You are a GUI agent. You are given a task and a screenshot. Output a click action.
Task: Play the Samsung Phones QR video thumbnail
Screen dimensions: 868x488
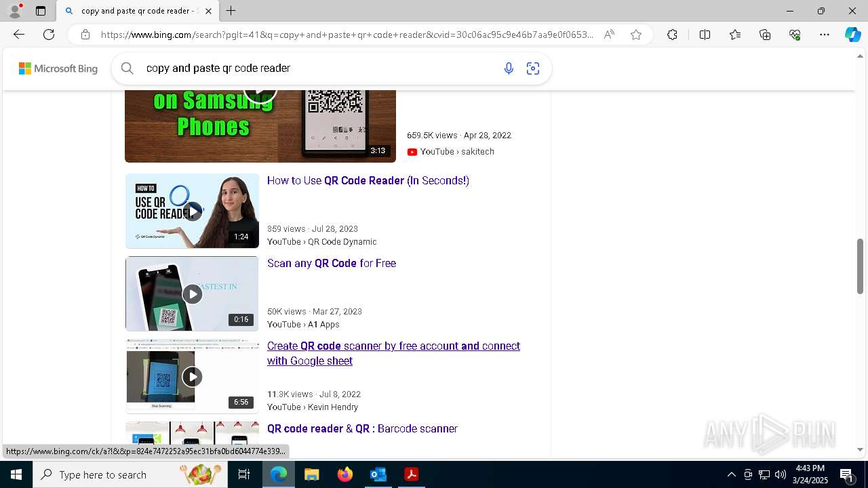[260, 125]
